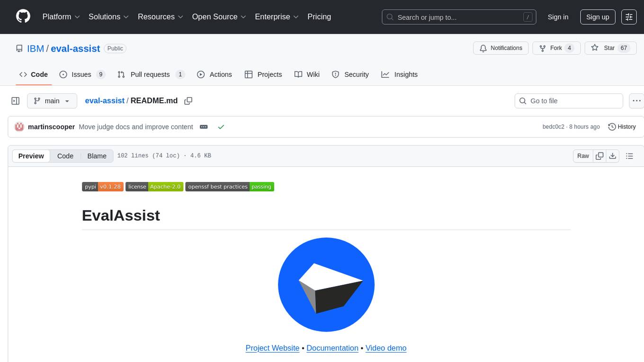Toggle the file tree side panel
644x362 pixels.
coord(16,101)
